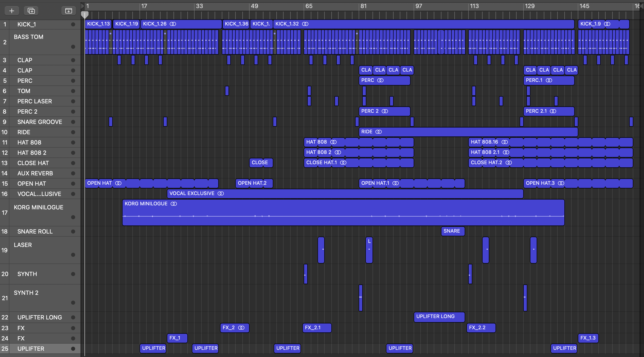Click the add new track plus button
Image resolution: width=644 pixels, height=357 pixels.
pos(11,11)
